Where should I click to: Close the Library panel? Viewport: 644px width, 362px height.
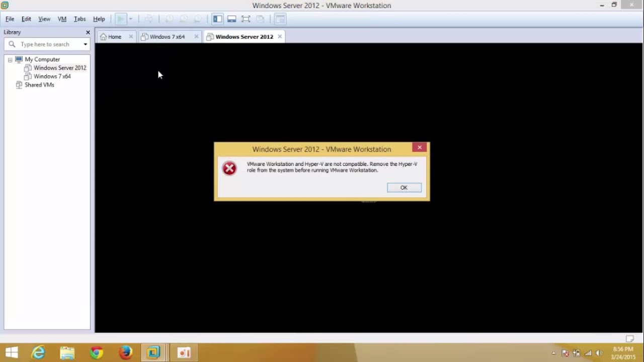click(x=88, y=32)
